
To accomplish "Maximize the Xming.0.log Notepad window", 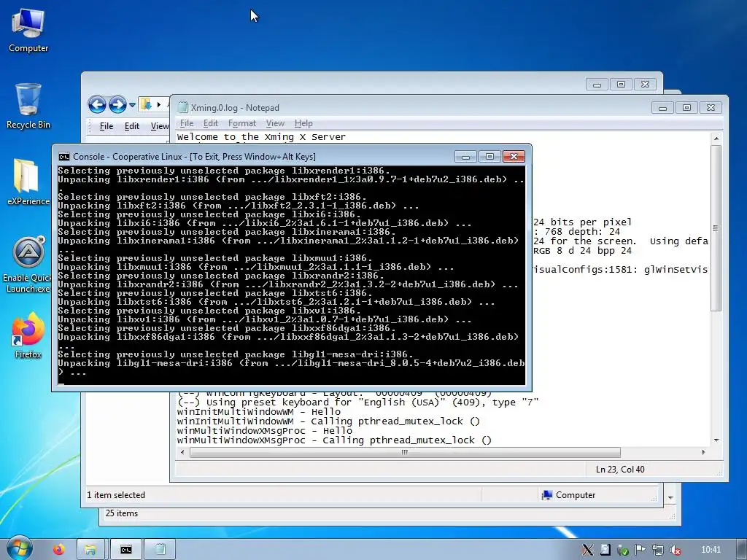I will pyautogui.click(x=686, y=108).
